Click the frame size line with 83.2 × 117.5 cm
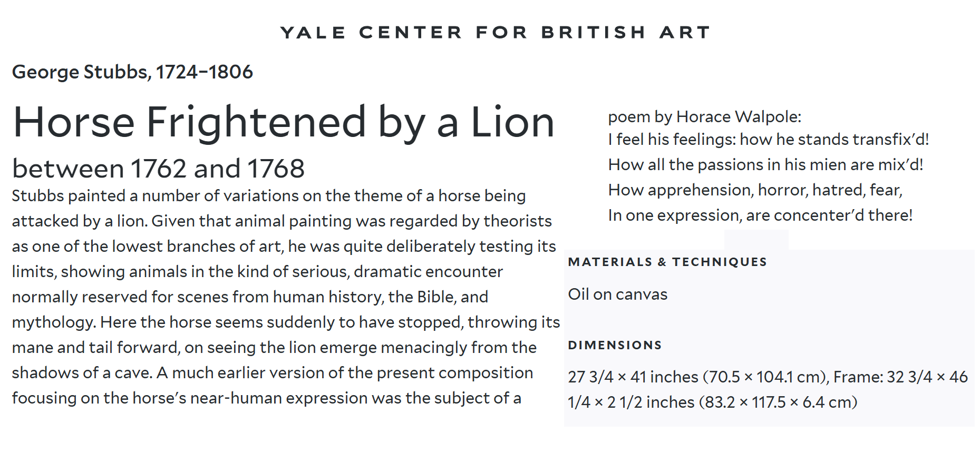980x462 pixels. point(713,402)
